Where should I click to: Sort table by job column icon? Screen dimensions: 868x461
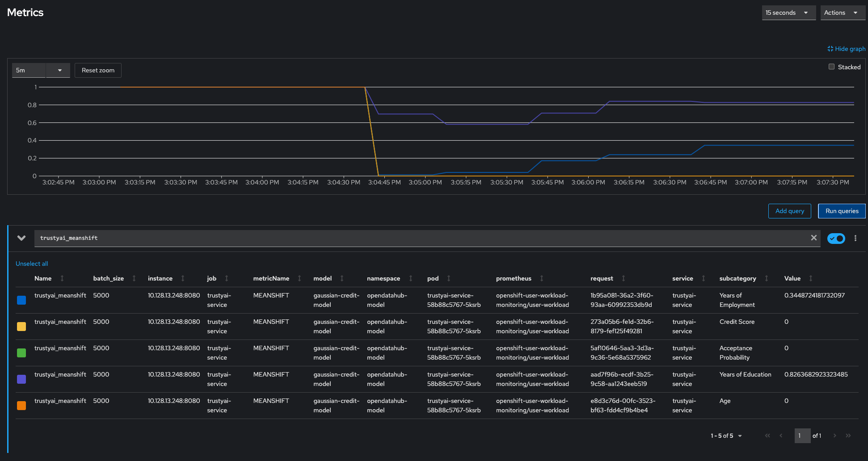tap(227, 278)
